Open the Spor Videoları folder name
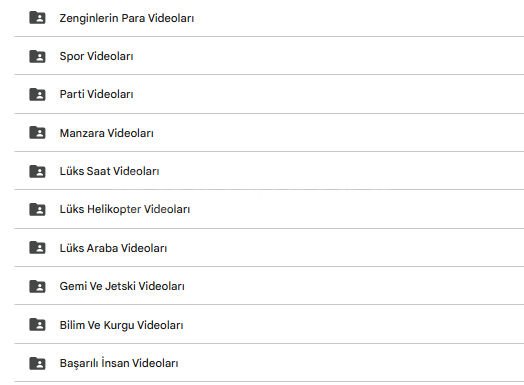The height and width of the screenshot is (385, 524). coord(96,56)
